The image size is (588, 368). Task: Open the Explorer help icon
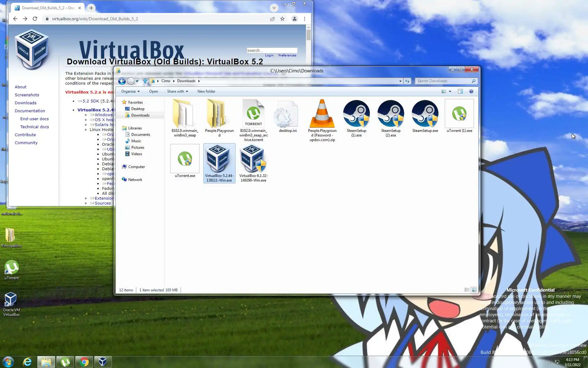click(471, 91)
